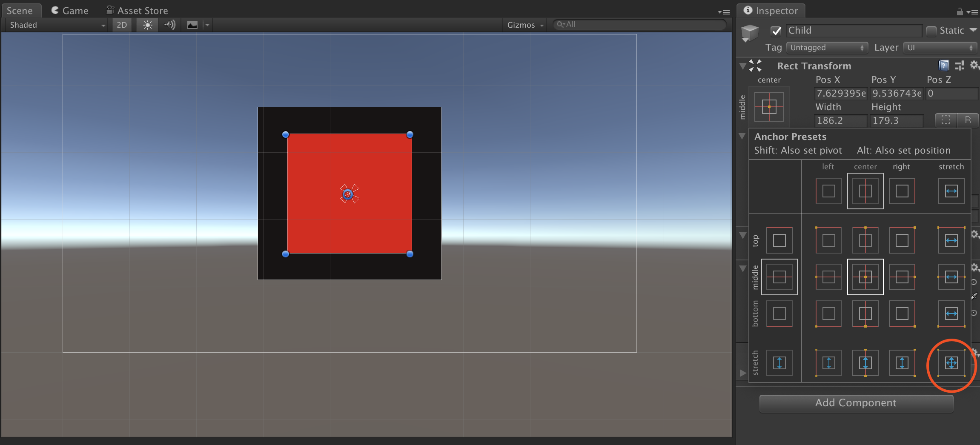Toggle Scene lighting sun button

click(147, 25)
